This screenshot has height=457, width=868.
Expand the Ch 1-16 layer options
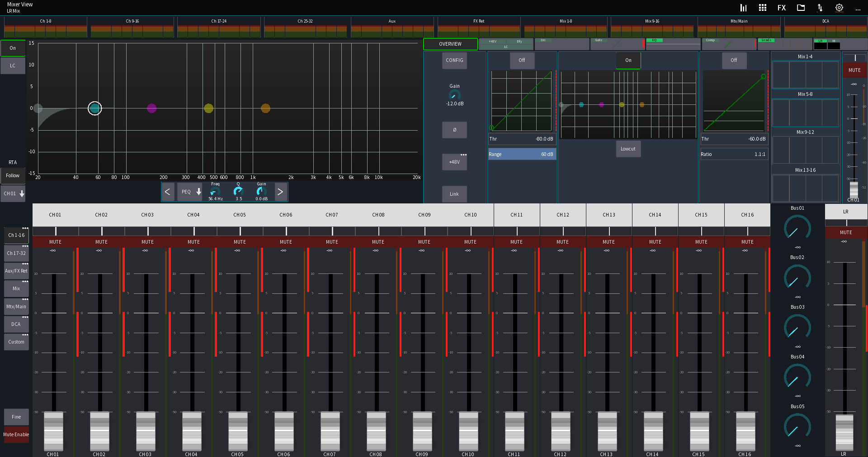tap(25, 229)
